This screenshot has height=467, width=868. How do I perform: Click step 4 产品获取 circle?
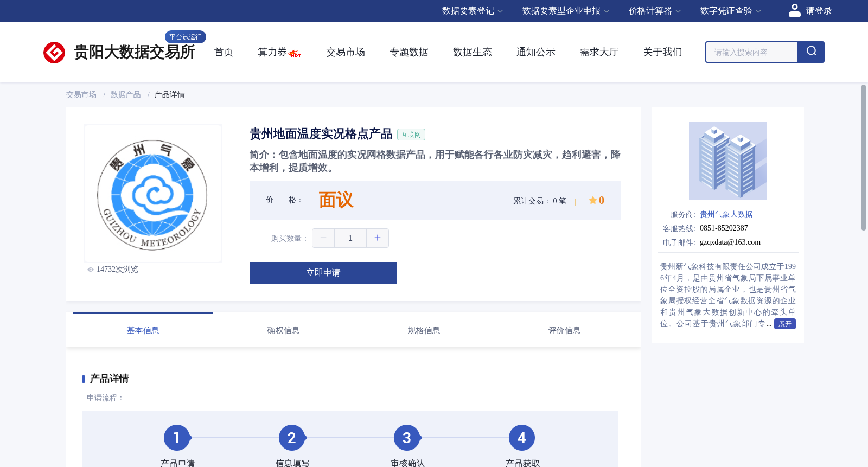coord(521,438)
